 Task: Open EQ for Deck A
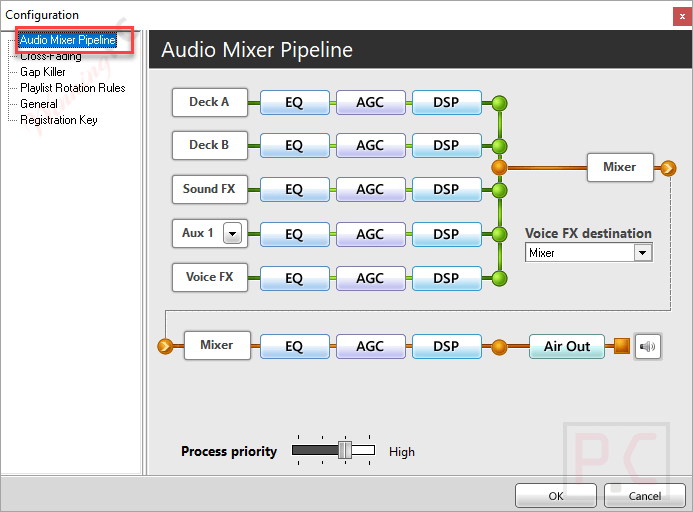point(295,103)
